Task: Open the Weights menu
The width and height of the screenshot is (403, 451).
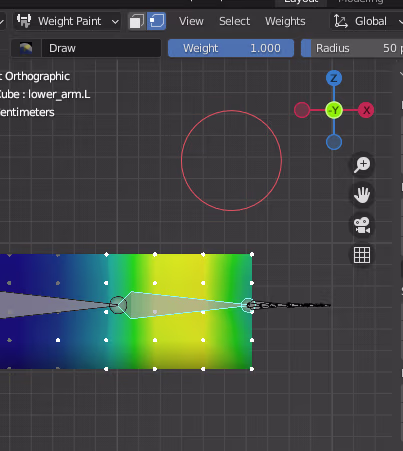Action: pyautogui.click(x=285, y=21)
